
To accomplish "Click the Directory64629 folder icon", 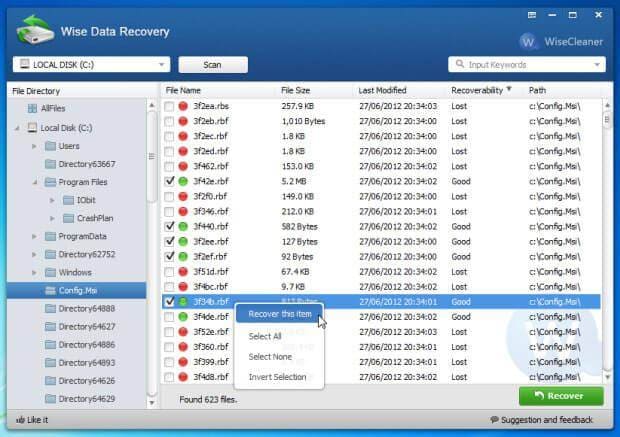I will pyautogui.click(x=50, y=398).
